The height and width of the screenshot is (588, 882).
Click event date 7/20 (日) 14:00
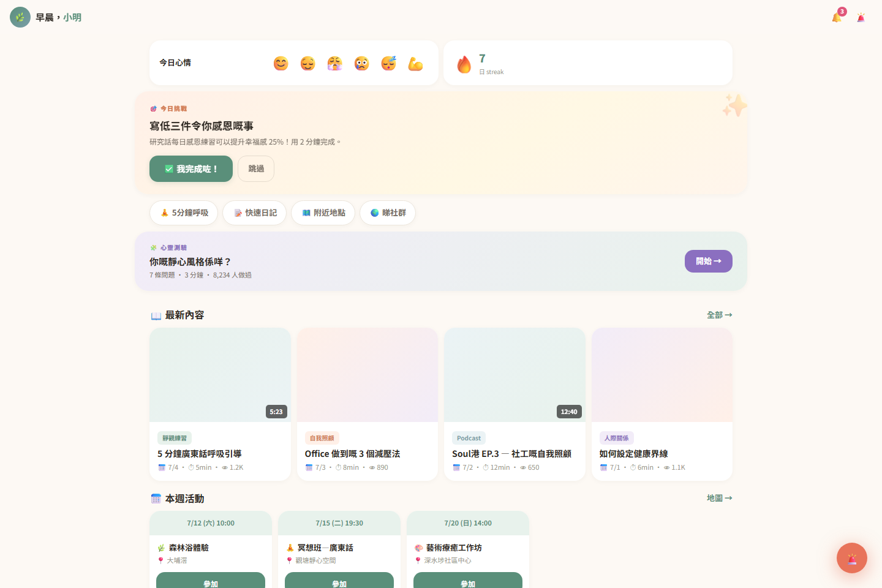[468, 523]
